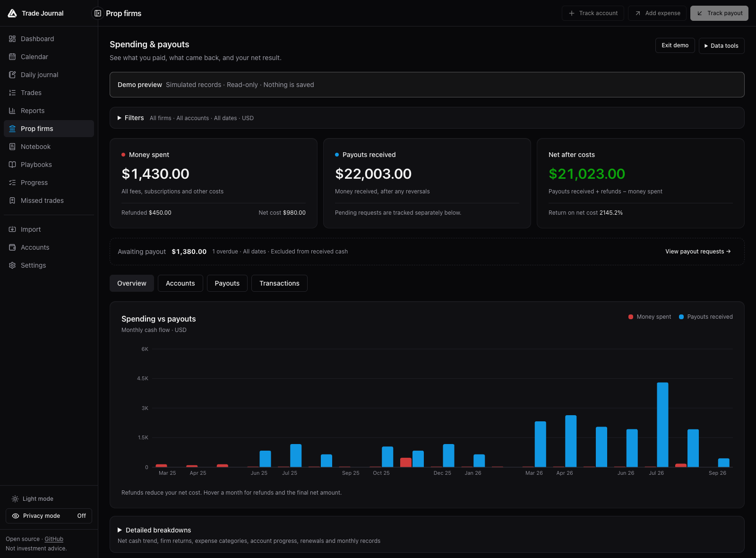
Task: Toggle Money spent series in chart legend
Action: pos(650,317)
